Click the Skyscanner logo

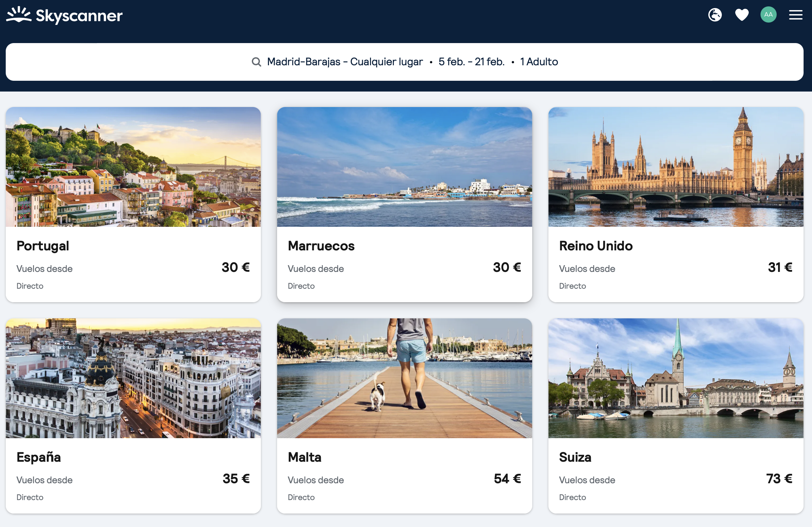pos(64,15)
